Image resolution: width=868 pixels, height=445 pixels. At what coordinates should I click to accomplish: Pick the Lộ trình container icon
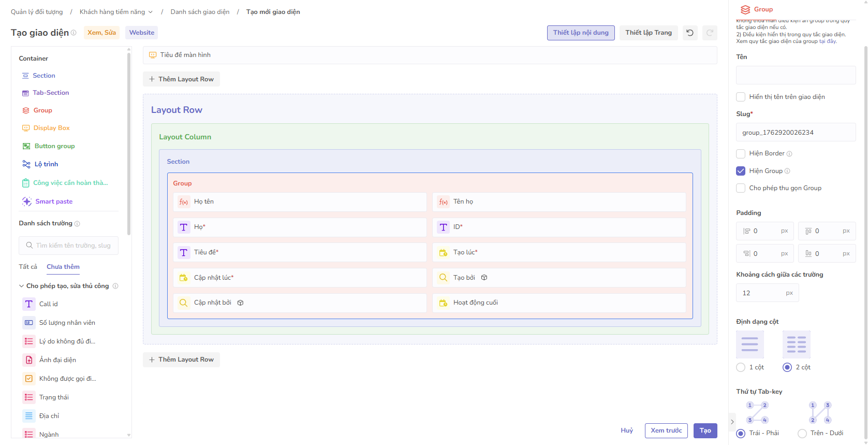[26, 164]
